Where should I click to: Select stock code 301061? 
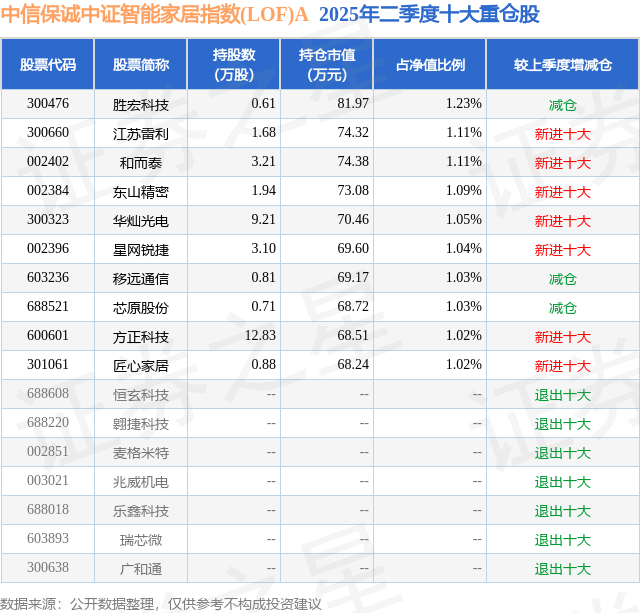[x=48, y=364]
